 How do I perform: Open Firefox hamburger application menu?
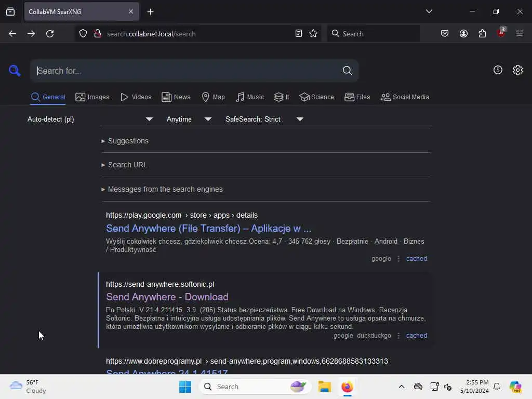pos(519,33)
